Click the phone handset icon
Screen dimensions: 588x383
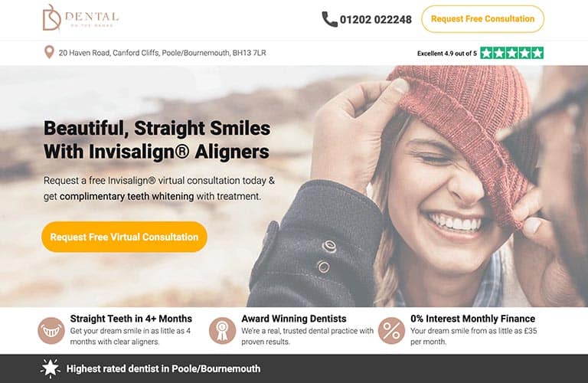click(330, 19)
